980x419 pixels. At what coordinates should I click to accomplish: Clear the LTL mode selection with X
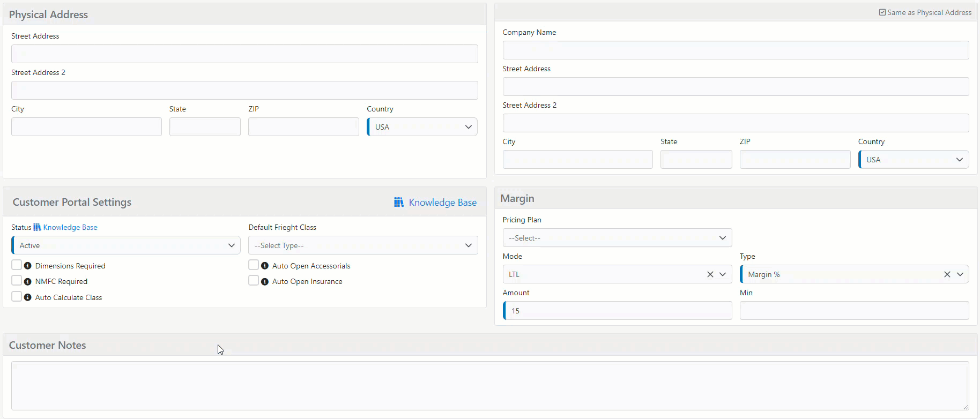[x=710, y=274]
